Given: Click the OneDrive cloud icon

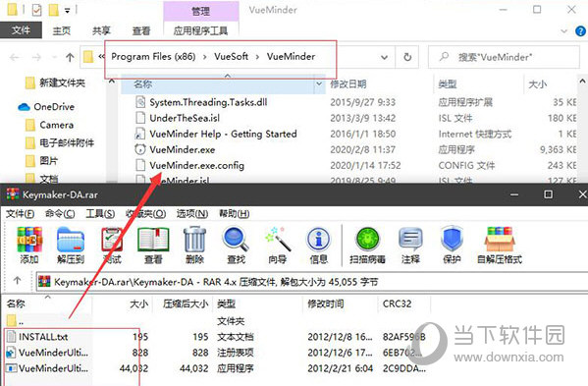Looking at the screenshot, I should coord(24,107).
